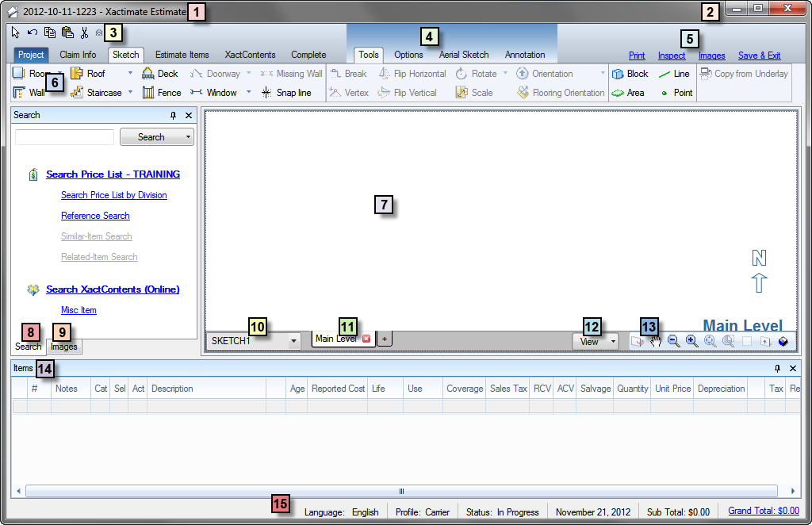
Task: Select the Missing Wall tool
Action: [291, 74]
